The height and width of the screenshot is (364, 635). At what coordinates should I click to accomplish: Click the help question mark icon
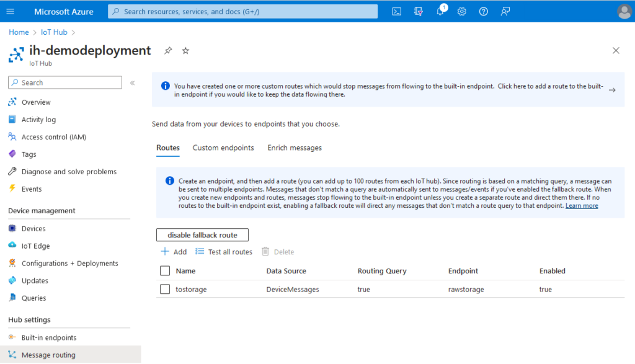coord(484,11)
